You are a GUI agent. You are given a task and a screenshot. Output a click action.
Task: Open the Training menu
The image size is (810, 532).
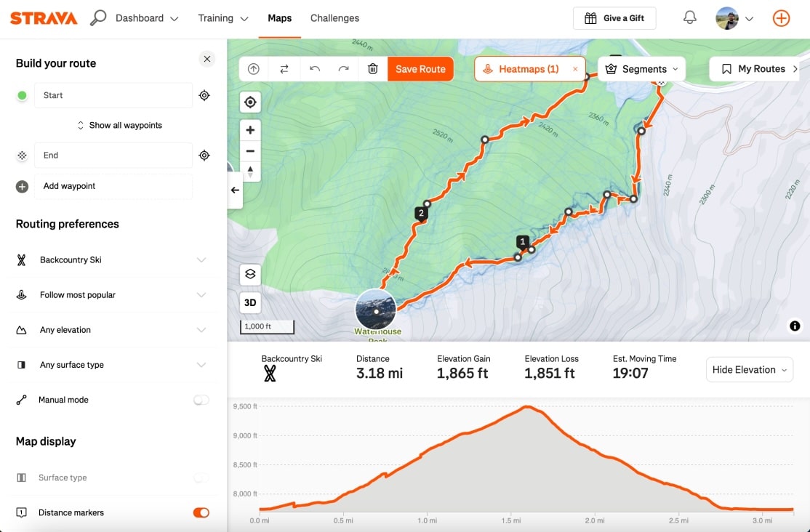[x=222, y=18]
